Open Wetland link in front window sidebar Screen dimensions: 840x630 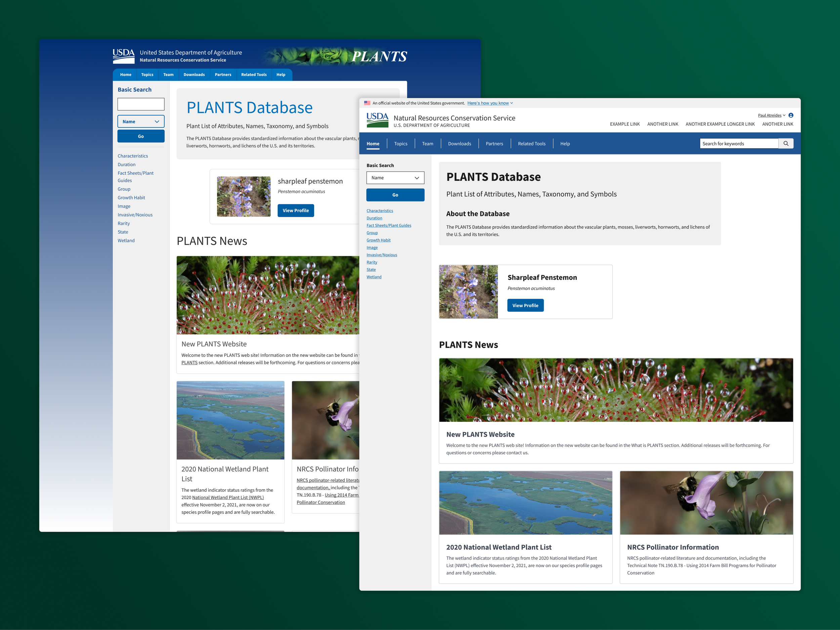coord(374,277)
